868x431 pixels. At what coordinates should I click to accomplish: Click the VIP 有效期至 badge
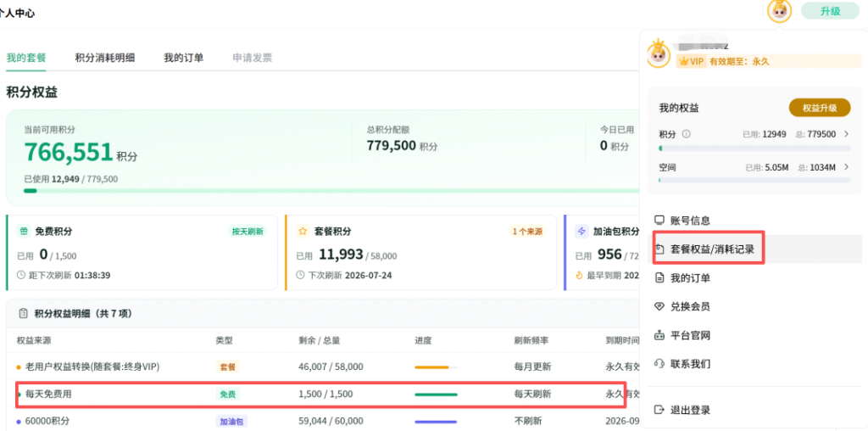tap(769, 61)
